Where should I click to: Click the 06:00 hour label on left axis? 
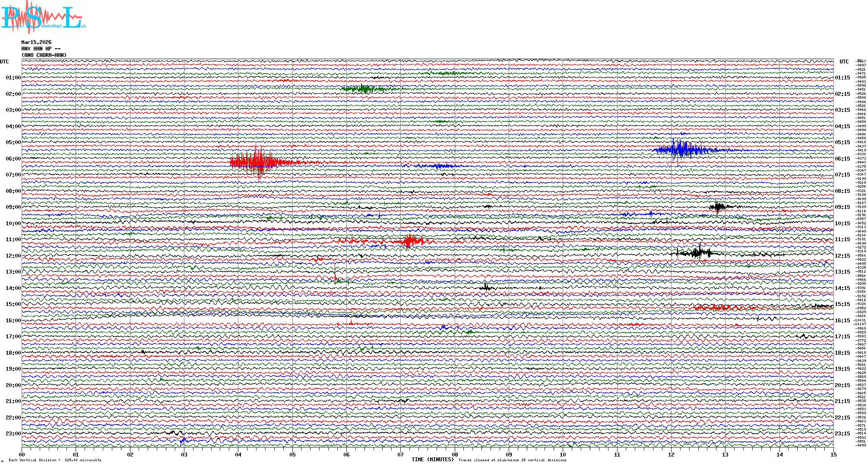13,159
